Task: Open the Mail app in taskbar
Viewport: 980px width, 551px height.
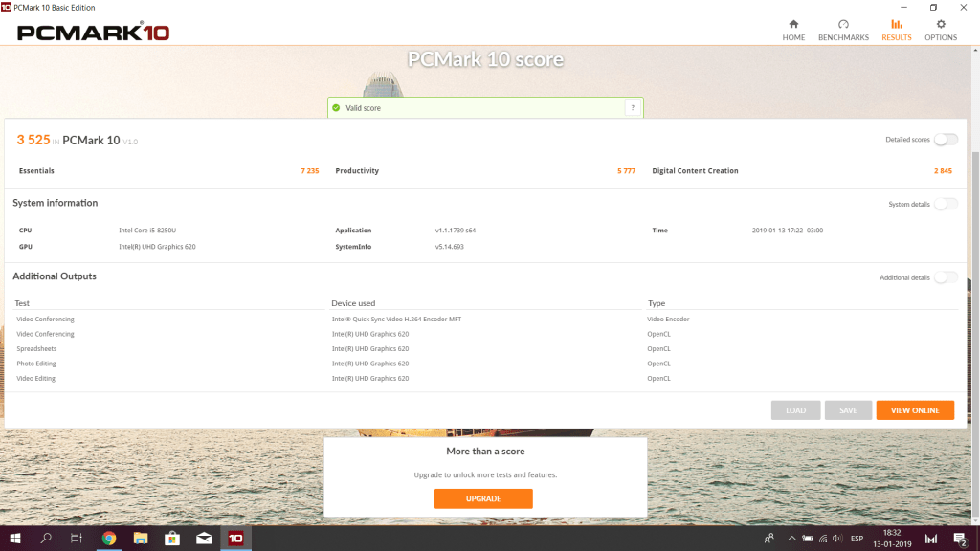Action: (204, 539)
